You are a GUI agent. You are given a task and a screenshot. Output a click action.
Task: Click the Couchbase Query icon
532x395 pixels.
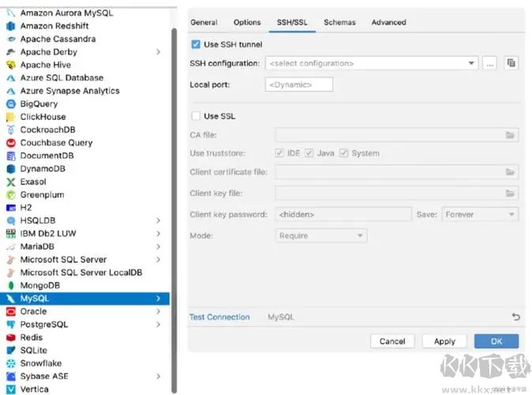click(x=11, y=143)
